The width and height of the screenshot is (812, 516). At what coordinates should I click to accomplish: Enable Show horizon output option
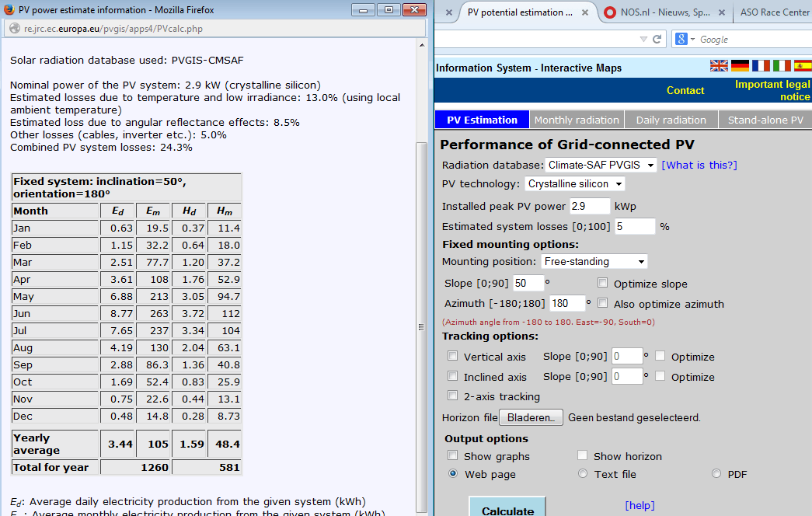coord(582,455)
